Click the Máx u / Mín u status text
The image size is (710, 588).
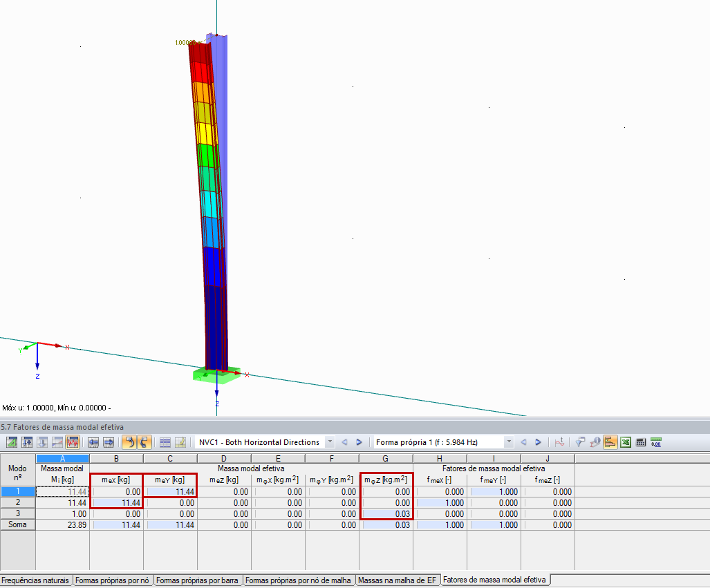coord(57,408)
